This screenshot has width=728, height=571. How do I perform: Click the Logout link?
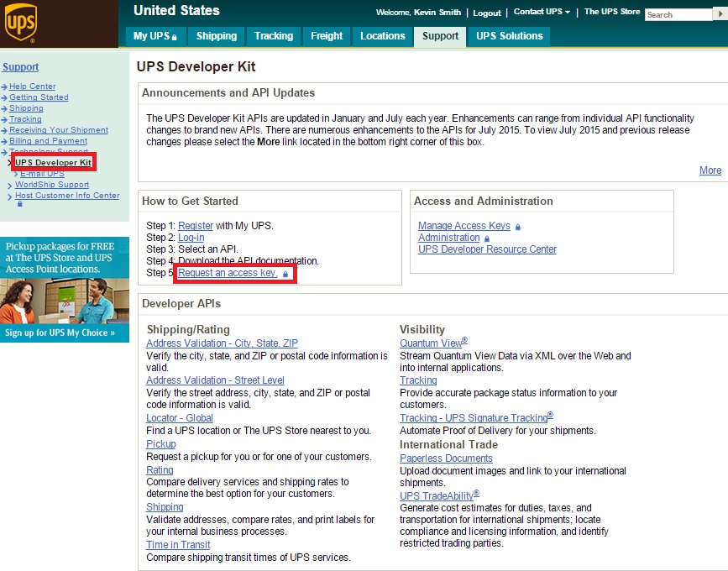tap(488, 13)
